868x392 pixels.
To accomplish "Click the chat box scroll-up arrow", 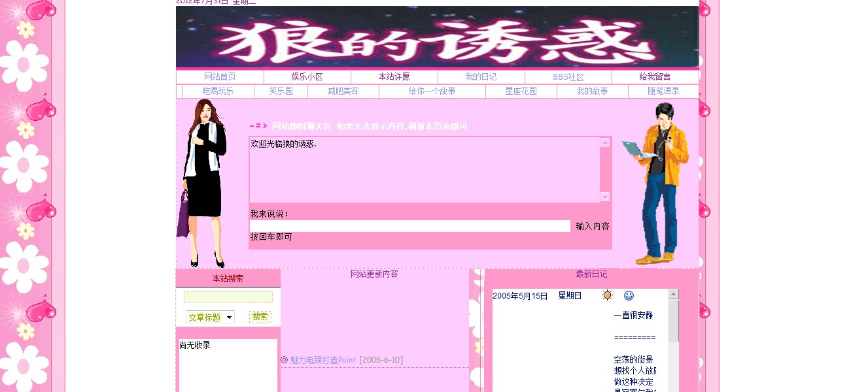I will (605, 142).
